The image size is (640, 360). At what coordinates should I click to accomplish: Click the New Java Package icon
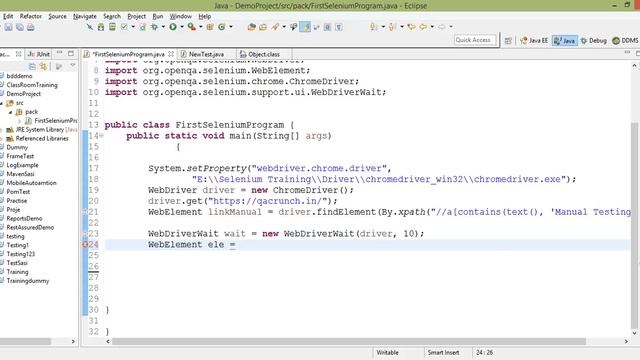pos(210,27)
